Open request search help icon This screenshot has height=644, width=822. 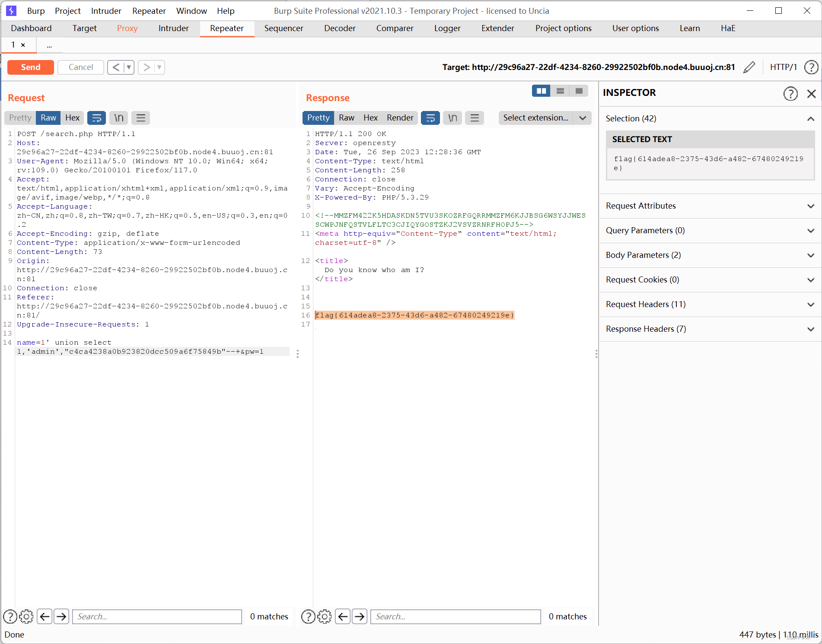(x=10, y=617)
